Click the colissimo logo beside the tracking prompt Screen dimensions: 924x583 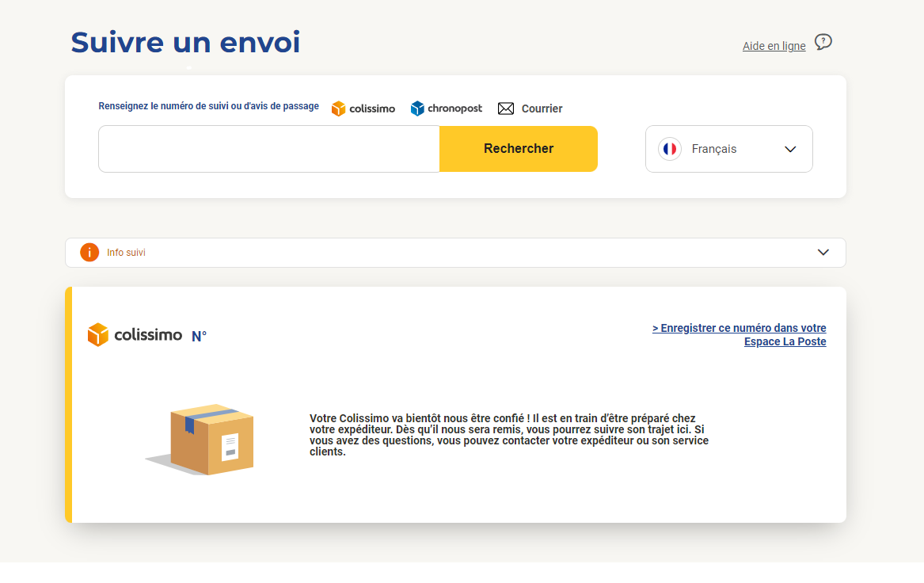[363, 109]
